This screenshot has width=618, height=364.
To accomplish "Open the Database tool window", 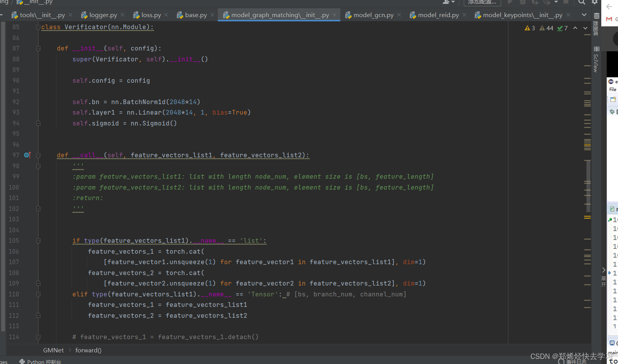I will [596, 24].
